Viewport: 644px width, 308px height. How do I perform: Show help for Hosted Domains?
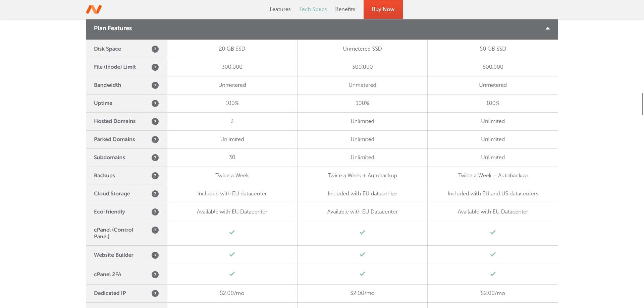point(155,121)
